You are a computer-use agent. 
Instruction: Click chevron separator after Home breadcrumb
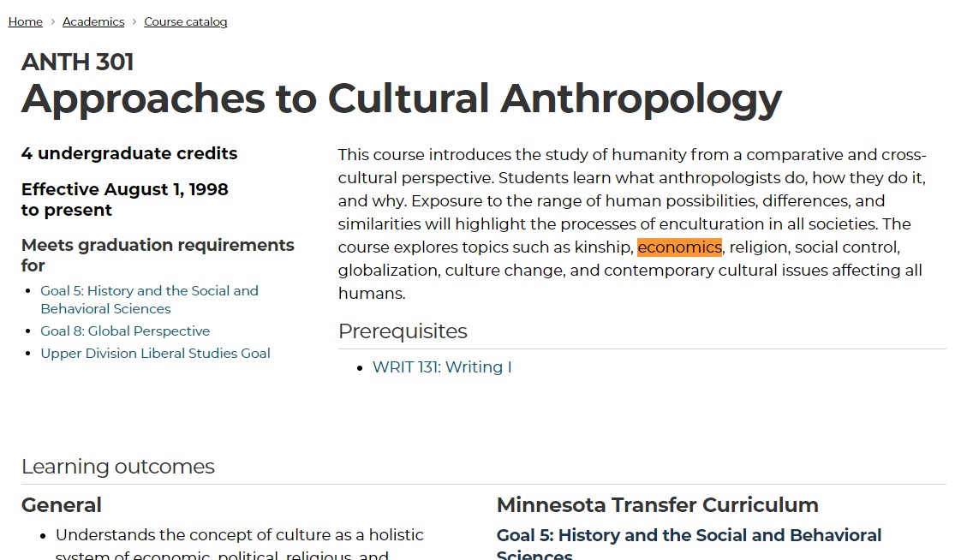click(x=52, y=21)
